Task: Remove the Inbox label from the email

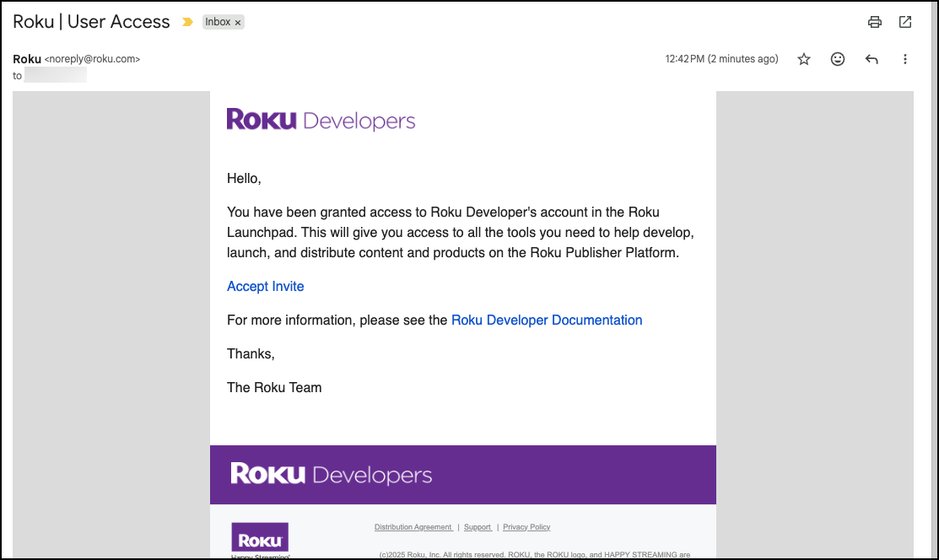Action: click(x=236, y=22)
